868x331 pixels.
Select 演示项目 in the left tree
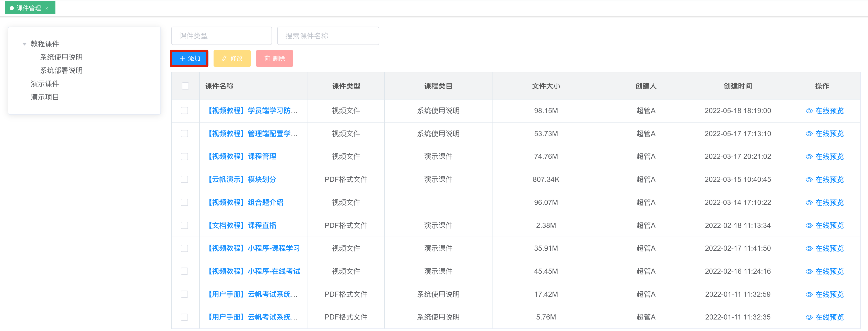point(44,97)
